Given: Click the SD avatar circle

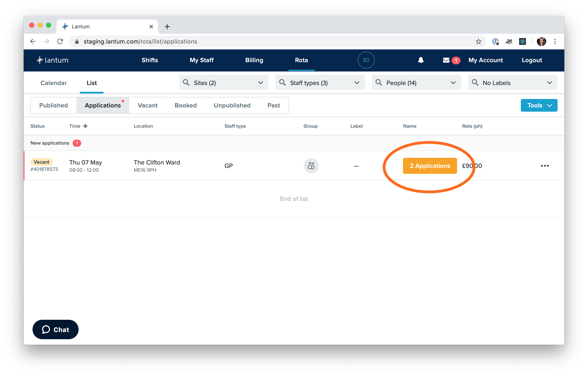Looking at the screenshot, I should pos(366,60).
